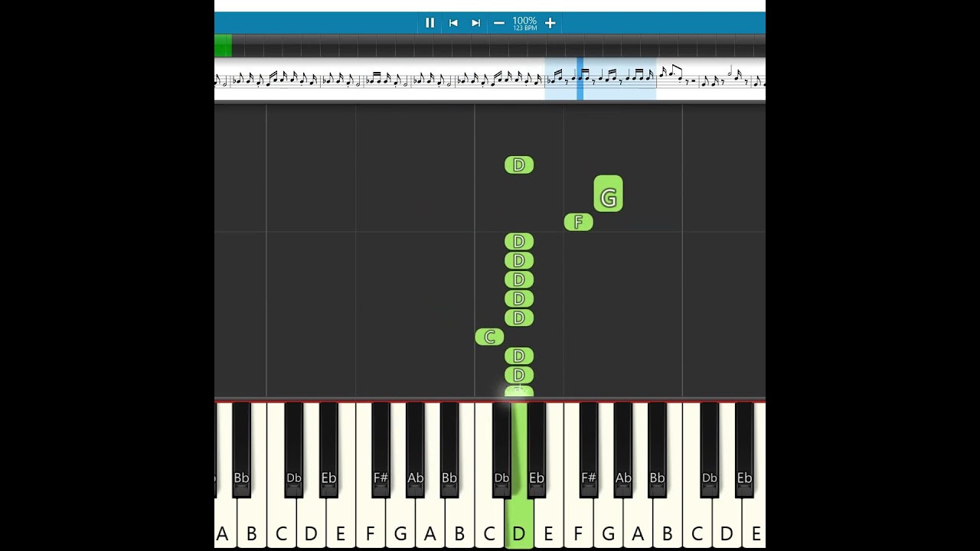Increase tempo with the plus icon
This screenshot has height=551, width=980.
coord(550,23)
